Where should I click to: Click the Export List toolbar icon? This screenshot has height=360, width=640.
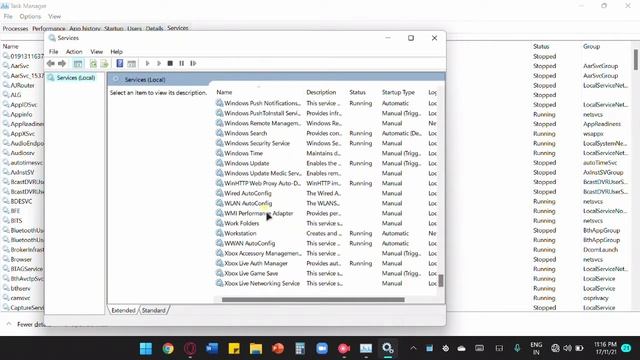click(x=104, y=63)
